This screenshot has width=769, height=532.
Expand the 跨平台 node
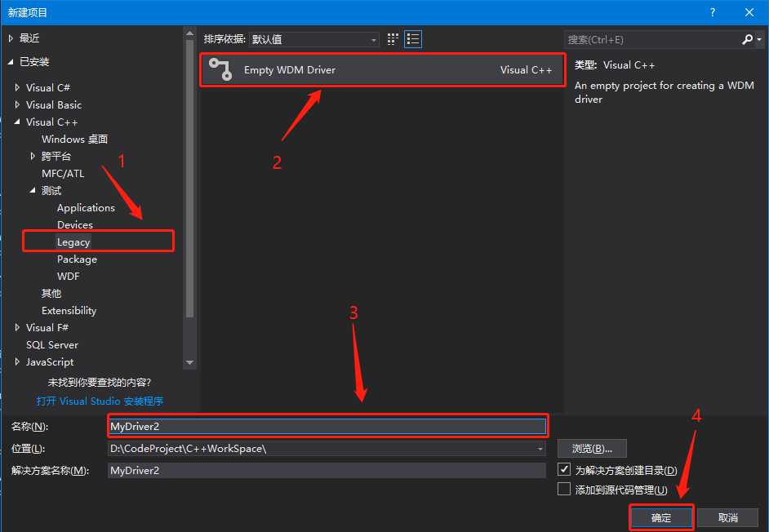[33, 156]
